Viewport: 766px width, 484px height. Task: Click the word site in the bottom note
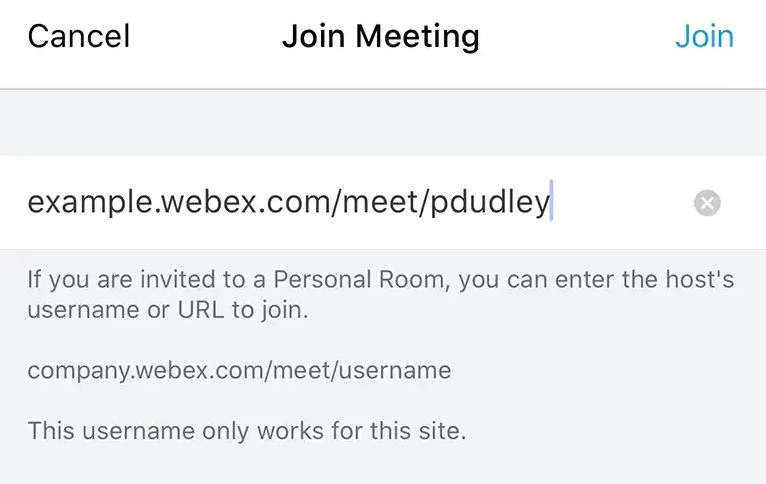click(x=442, y=432)
